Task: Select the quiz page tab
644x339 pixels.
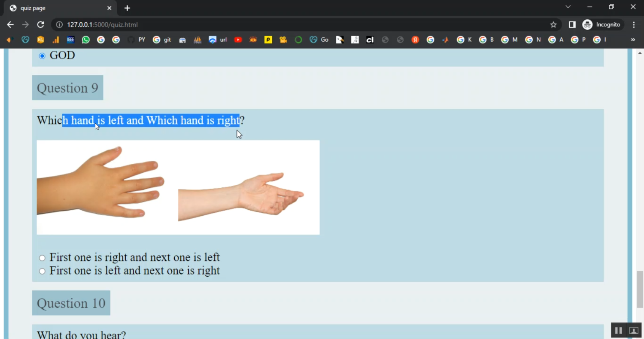Action: tap(61, 8)
